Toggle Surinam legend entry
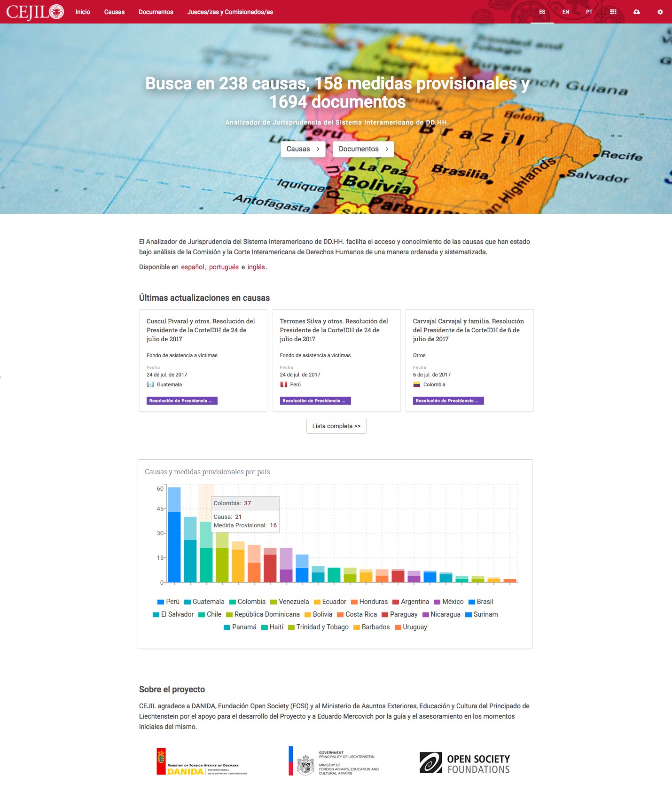The height and width of the screenshot is (799, 672). (482, 614)
